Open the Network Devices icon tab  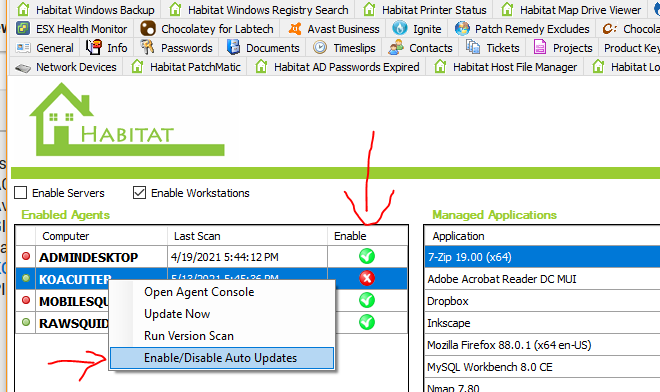[x=23, y=67]
